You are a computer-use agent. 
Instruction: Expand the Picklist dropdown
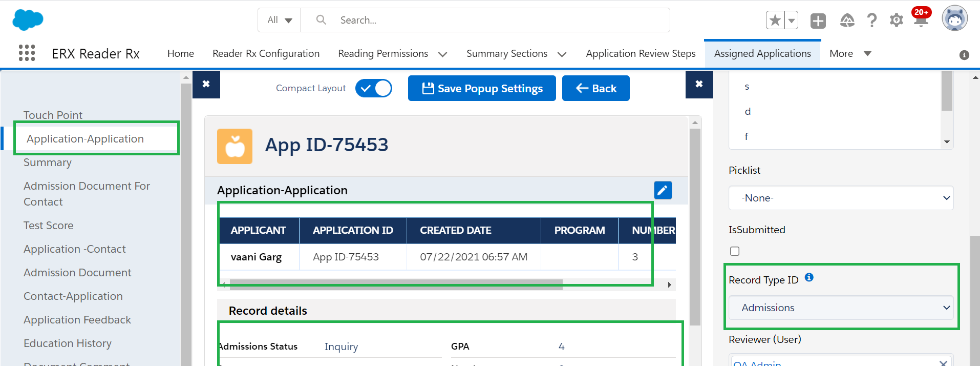(x=841, y=198)
